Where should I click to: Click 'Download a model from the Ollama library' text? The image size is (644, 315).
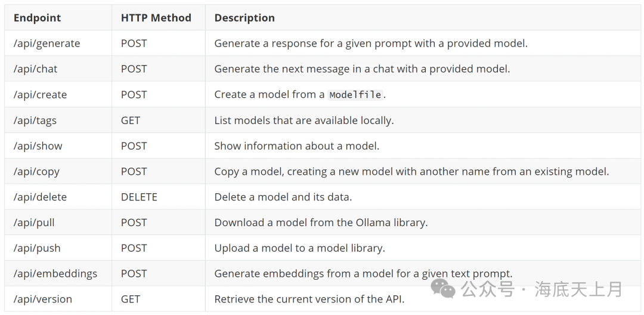[x=321, y=223]
